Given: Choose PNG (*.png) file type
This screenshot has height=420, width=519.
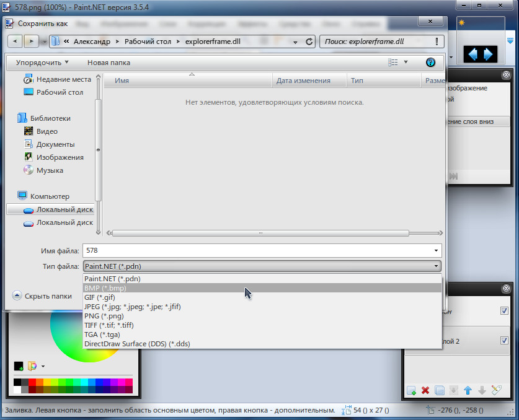Looking at the screenshot, I should [x=262, y=316].
